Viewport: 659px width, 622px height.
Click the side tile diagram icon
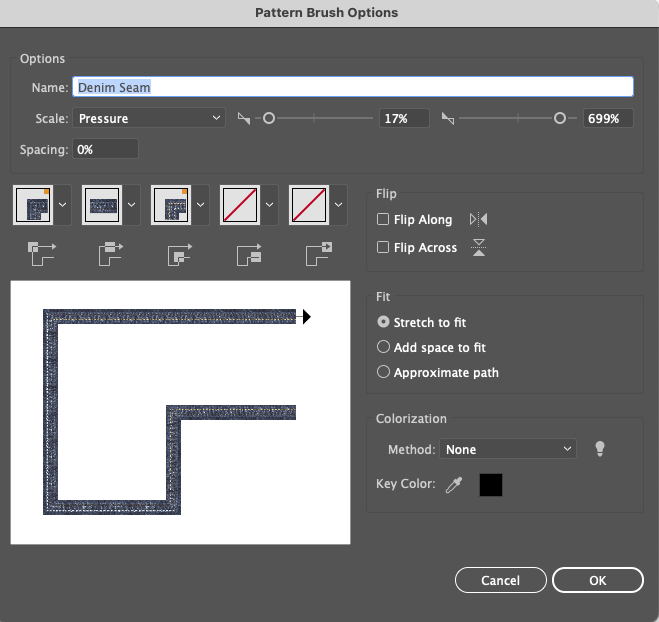click(111, 253)
